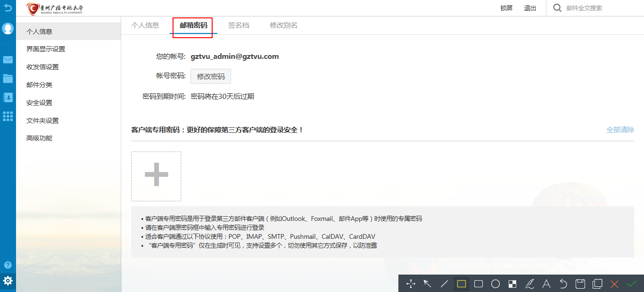Screen dimensions: 644x292
Task: Switch to the 邮箱密码 tab
Action: pyautogui.click(x=193, y=25)
